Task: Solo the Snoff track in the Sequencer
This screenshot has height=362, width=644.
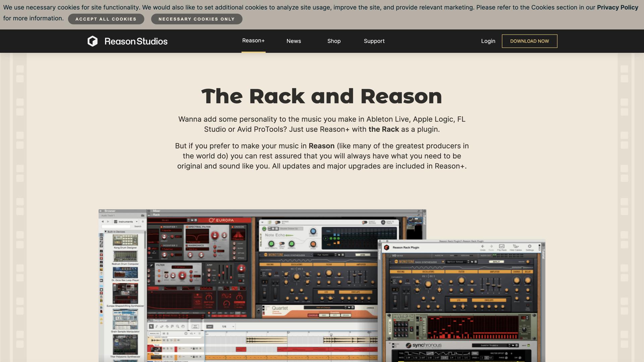Action: tap(167, 348)
